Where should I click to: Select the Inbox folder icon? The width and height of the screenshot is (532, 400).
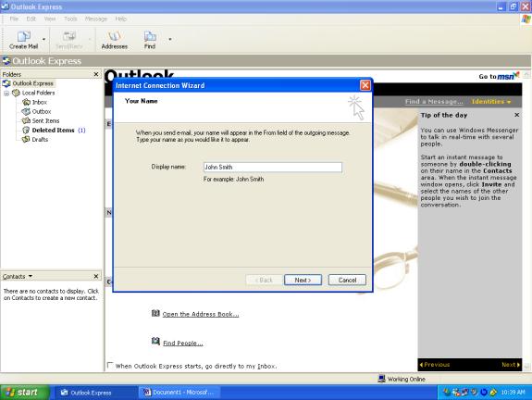26,102
